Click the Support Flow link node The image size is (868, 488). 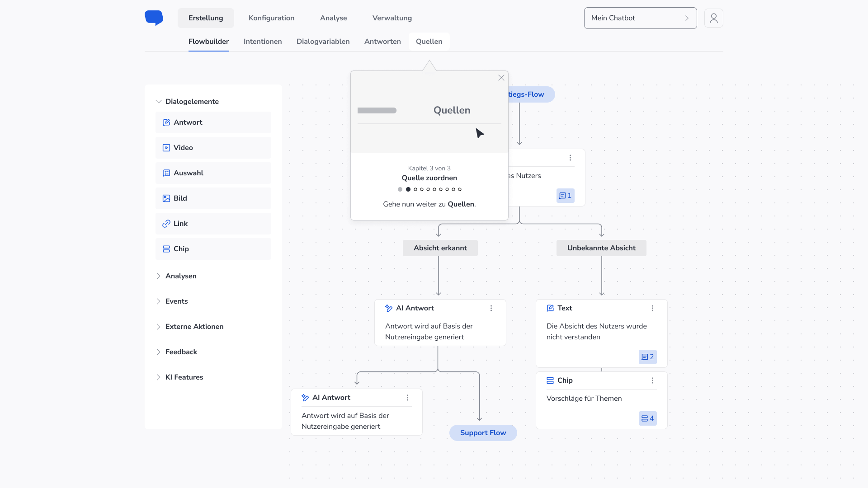point(483,433)
